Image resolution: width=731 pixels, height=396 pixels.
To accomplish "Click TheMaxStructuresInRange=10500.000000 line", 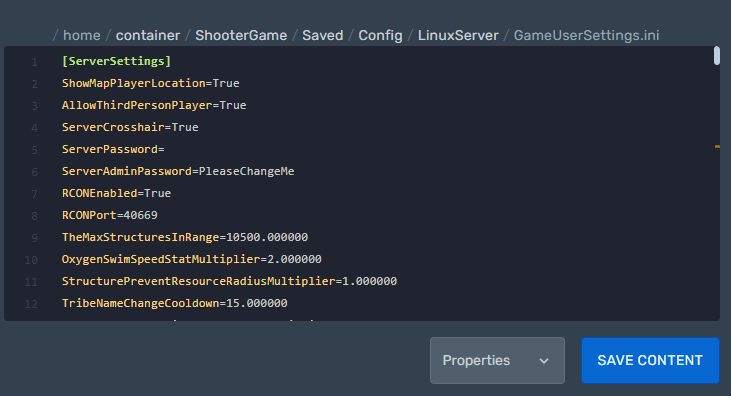I will point(185,237).
